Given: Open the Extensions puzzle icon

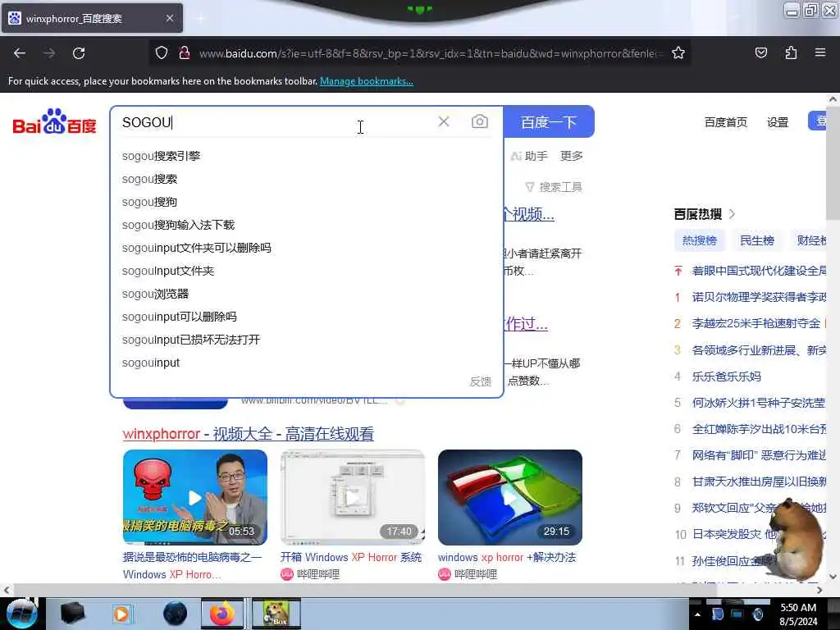Looking at the screenshot, I should tap(791, 53).
